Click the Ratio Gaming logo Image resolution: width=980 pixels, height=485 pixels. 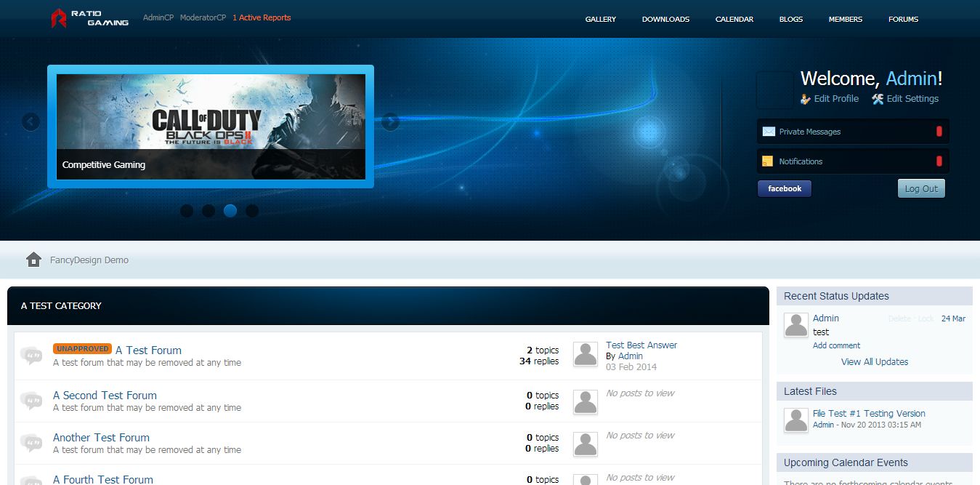pyautogui.click(x=89, y=18)
